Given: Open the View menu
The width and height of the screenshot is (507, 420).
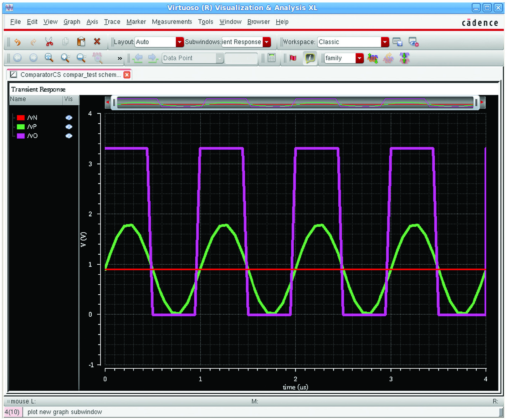Looking at the screenshot, I should click(50, 22).
